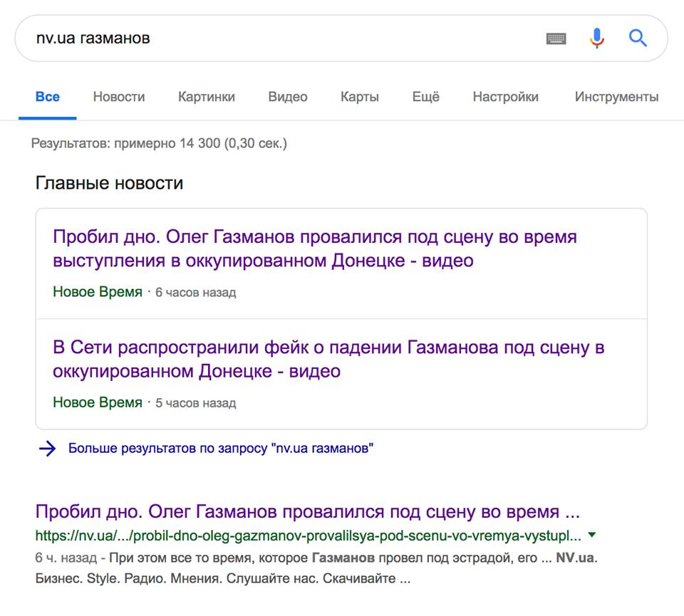Start voice search with the microphone icon

click(x=597, y=38)
